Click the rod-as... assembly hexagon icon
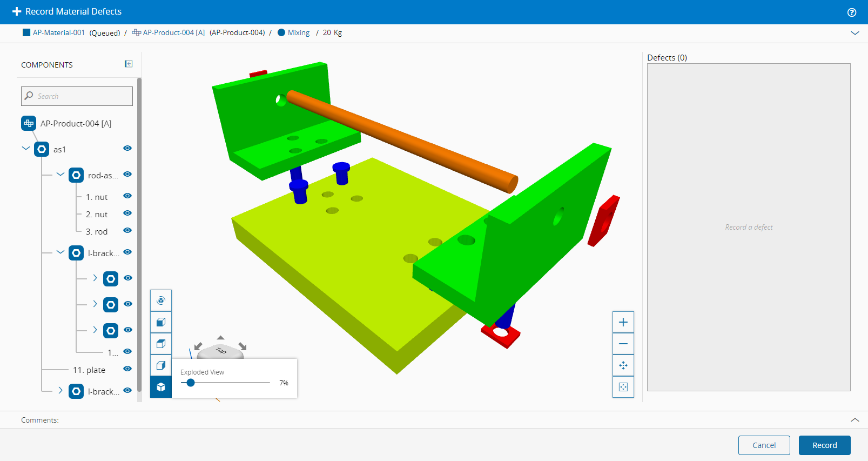Image resolution: width=868 pixels, height=461 pixels. click(x=76, y=175)
